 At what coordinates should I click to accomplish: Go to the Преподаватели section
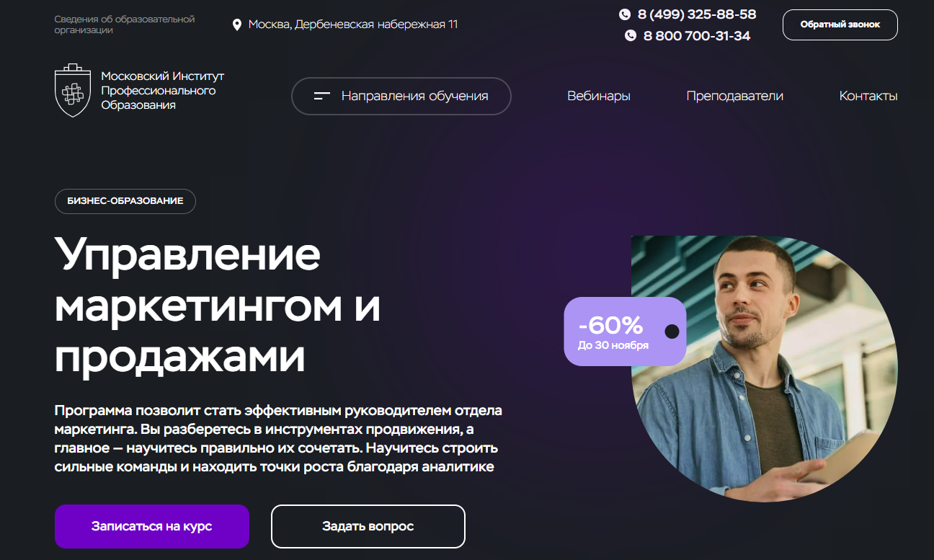tap(734, 96)
